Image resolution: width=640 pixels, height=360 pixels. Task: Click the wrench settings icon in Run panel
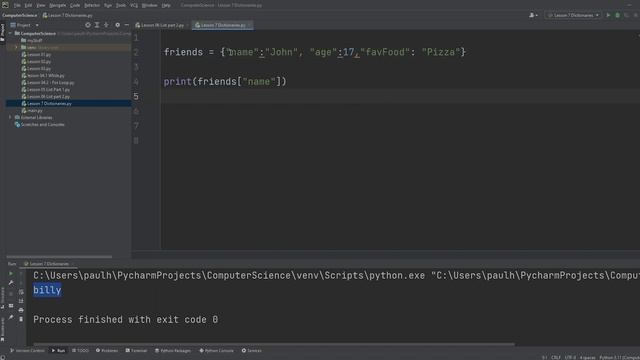[11, 282]
